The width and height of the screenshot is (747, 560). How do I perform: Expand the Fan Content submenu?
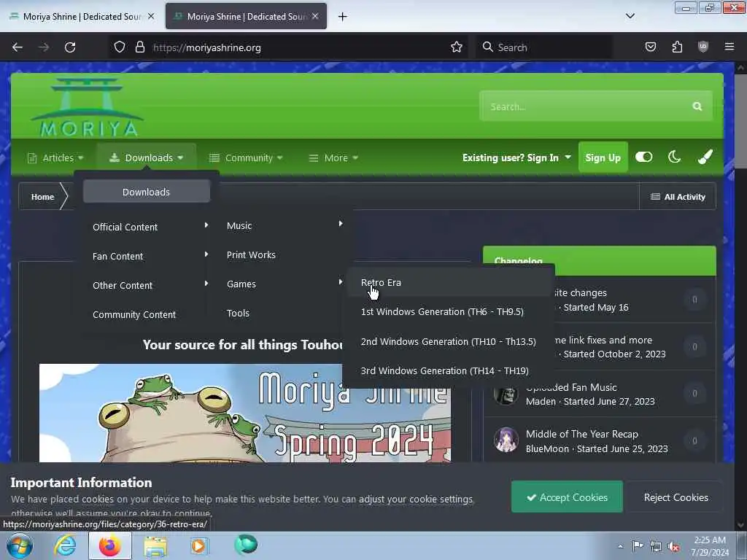click(x=150, y=256)
